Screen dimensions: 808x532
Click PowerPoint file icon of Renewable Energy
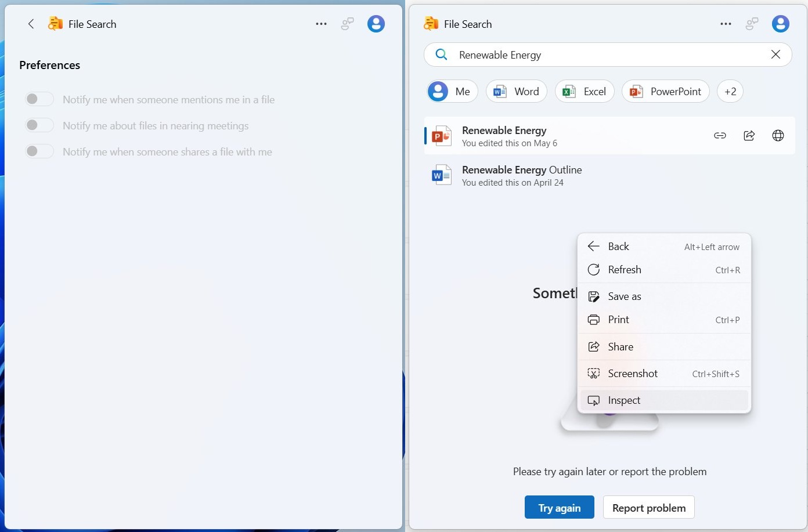tap(442, 136)
